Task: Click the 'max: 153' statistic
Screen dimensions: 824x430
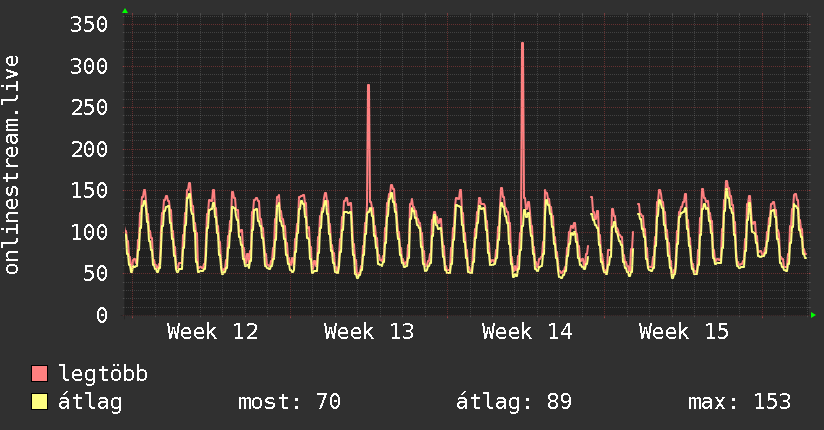Action: (x=739, y=402)
